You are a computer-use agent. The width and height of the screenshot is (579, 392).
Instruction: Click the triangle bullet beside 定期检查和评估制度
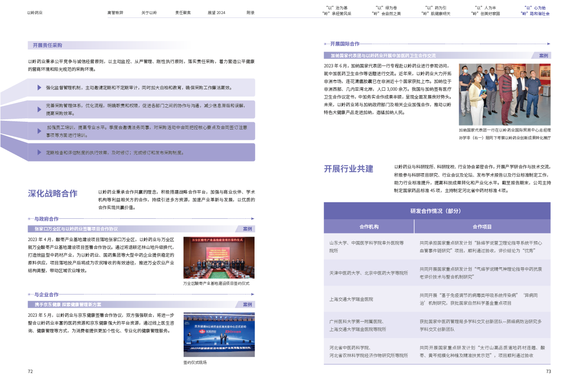click(39, 152)
